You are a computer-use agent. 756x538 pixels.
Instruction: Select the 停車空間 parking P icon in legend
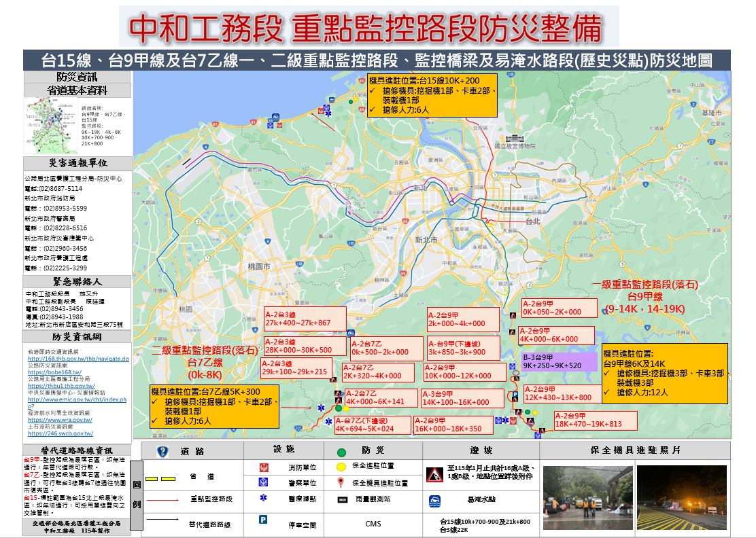coord(264,518)
